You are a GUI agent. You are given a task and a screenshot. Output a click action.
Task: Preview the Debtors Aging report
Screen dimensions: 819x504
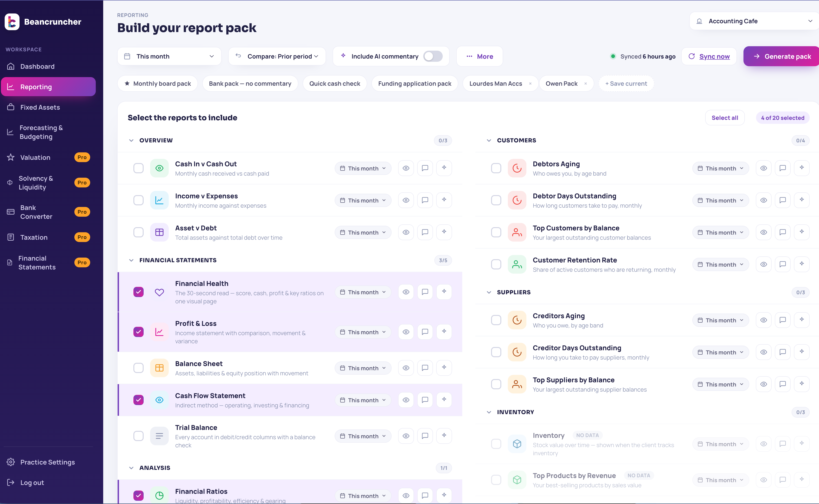coord(764,168)
